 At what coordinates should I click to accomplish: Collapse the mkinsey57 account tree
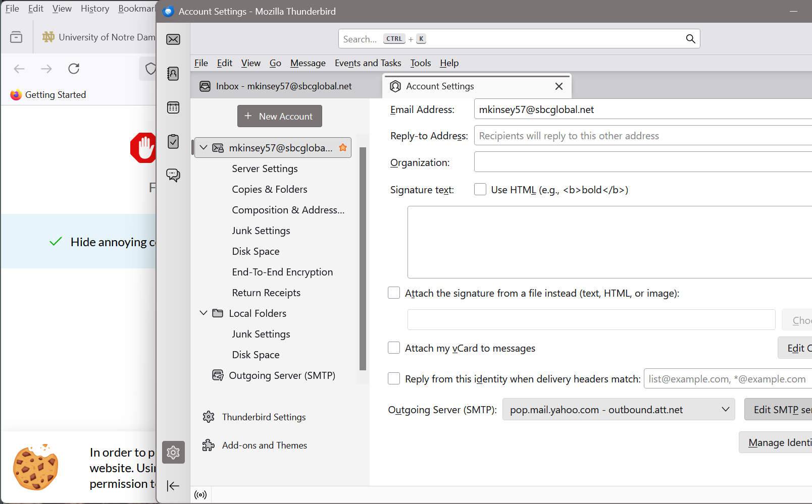204,148
